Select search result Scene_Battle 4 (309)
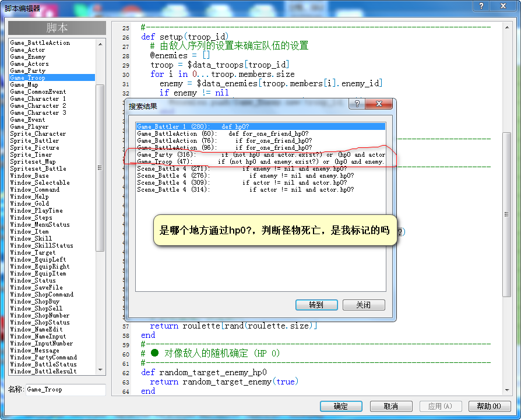Screen dimensions: 521x420 [261, 182]
